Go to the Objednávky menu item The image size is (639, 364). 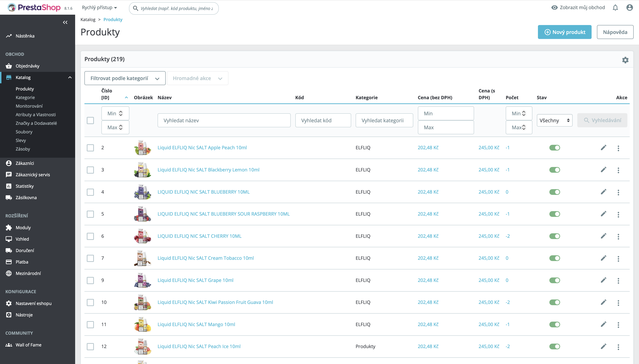click(x=28, y=66)
